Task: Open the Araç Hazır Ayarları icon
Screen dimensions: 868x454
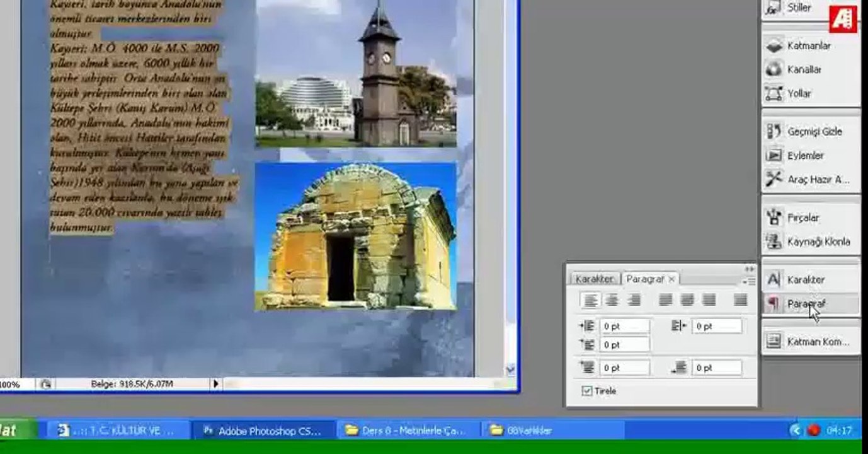Action: click(x=774, y=180)
